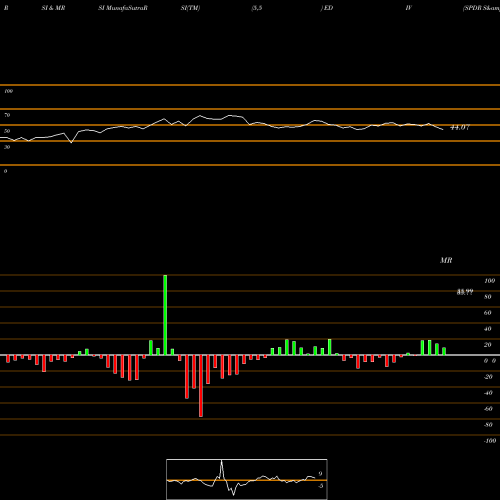Click the '(SPDR' symbol name in header
Viewport: 500px width, 500px height.
[x=472, y=8]
